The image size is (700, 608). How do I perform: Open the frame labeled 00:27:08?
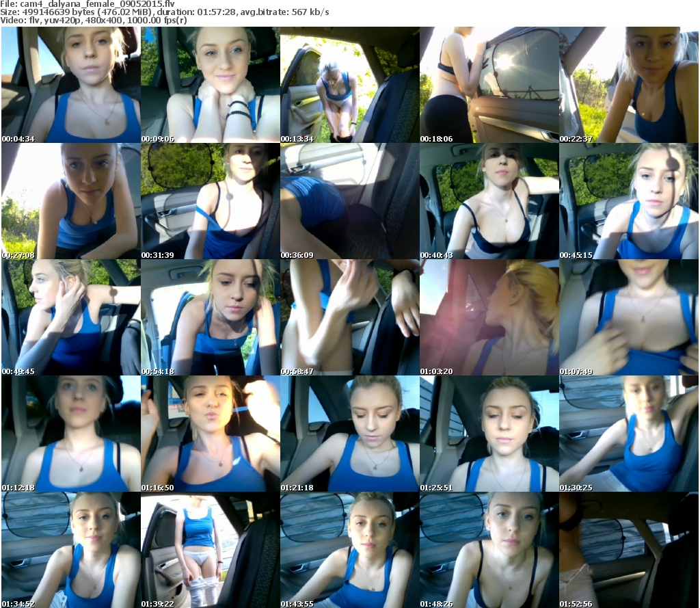(x=71, y=201)
